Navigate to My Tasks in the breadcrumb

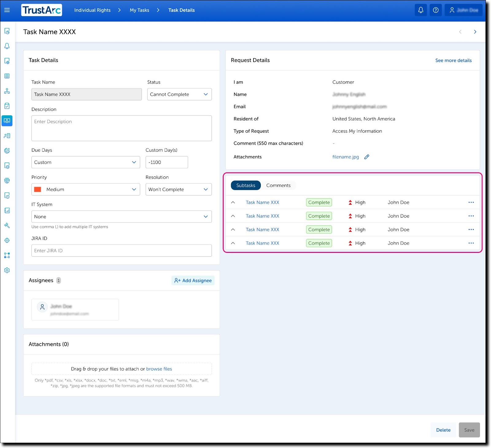[139, 10]
